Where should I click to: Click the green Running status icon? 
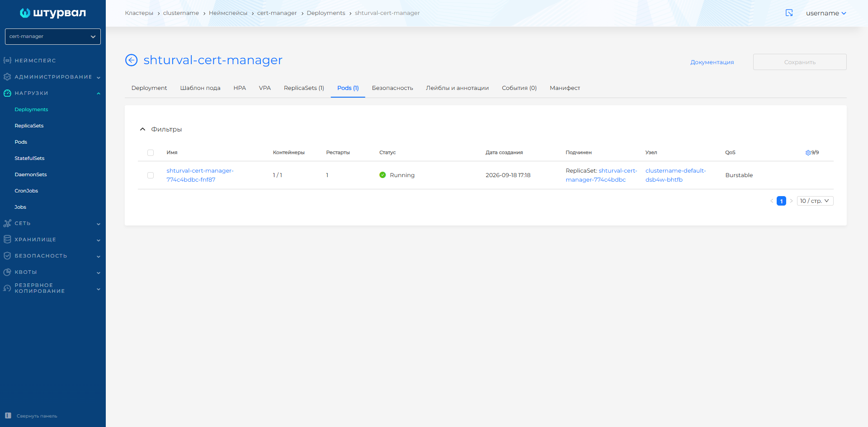coord(382,175)
